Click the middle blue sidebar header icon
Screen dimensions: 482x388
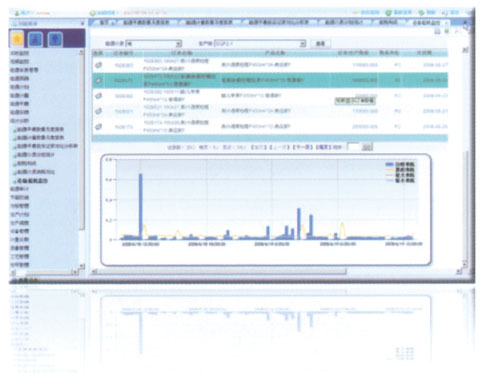click(36, 39)
